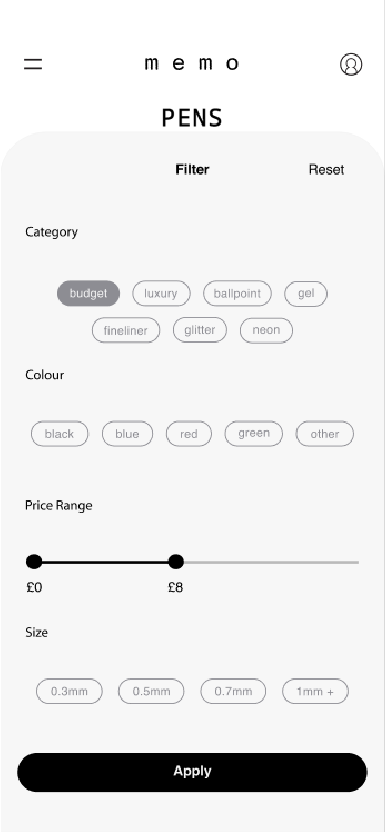386x832 pixels.
Task: Click the £0 minimum price slider handle
Action: [34, 562]
